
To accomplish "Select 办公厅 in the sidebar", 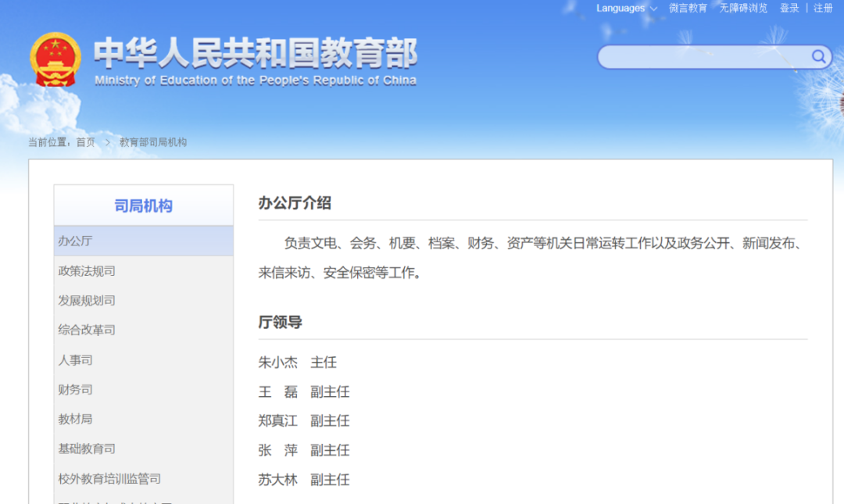I will click(144, 241).
